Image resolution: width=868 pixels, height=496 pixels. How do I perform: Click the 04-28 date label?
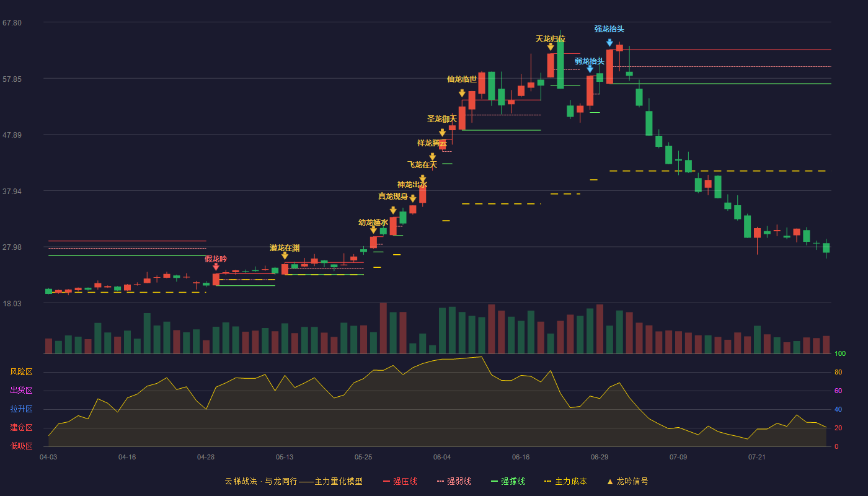tap(206, 457)
